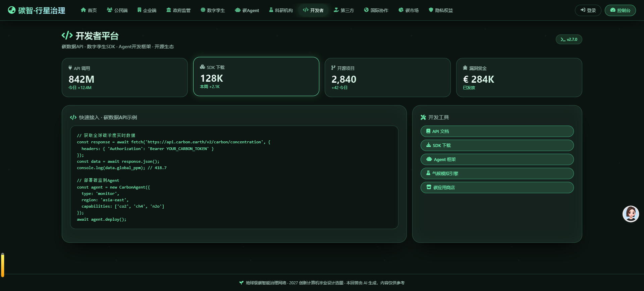The image size is (644, 291).
Task: Select 政府监管 in the navigation bar
Action: click(x=178, y=10)
